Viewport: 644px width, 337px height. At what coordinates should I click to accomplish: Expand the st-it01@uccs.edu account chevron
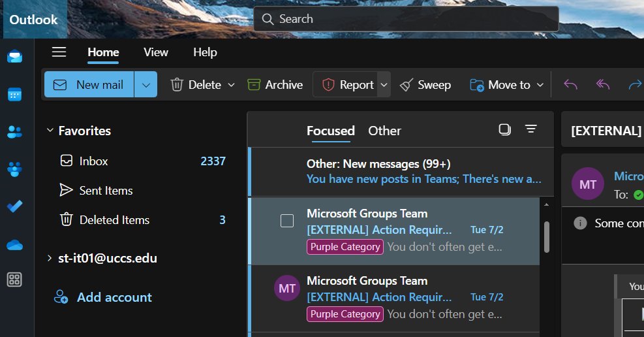tap(50, 258)
